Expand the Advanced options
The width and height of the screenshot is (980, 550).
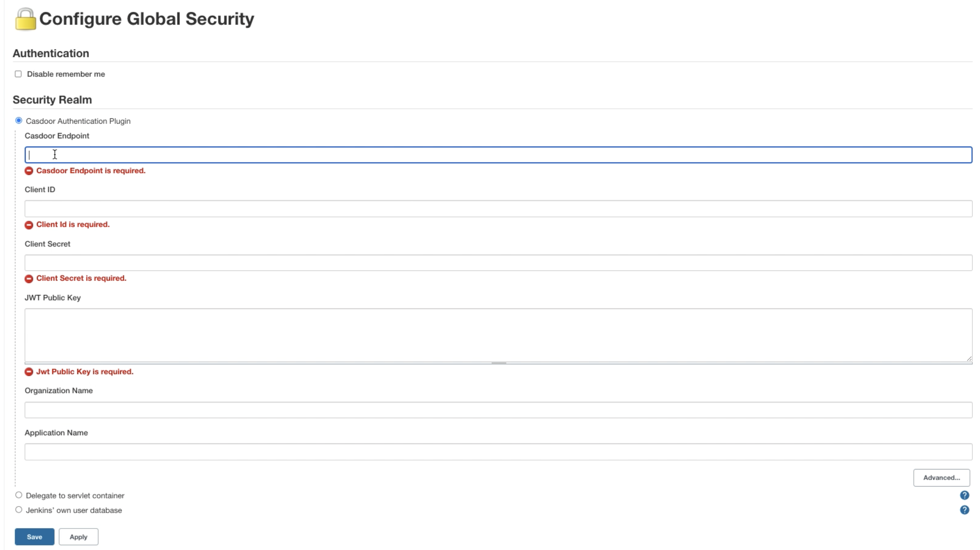coord(941,477)
